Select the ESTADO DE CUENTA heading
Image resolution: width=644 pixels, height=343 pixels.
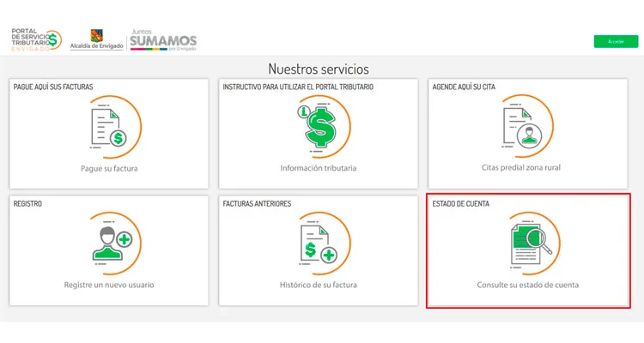[x=461, y=203]
